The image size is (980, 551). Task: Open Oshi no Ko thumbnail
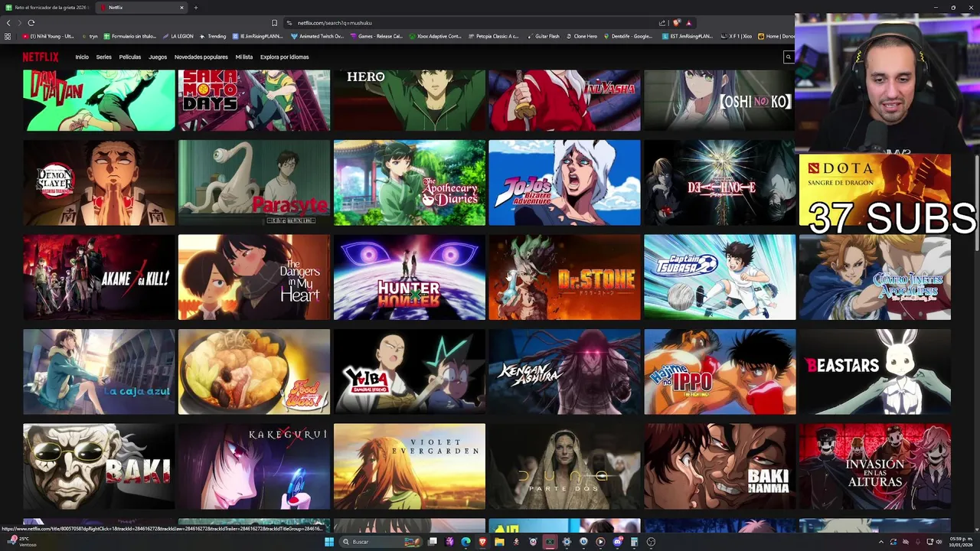point(720,100)
